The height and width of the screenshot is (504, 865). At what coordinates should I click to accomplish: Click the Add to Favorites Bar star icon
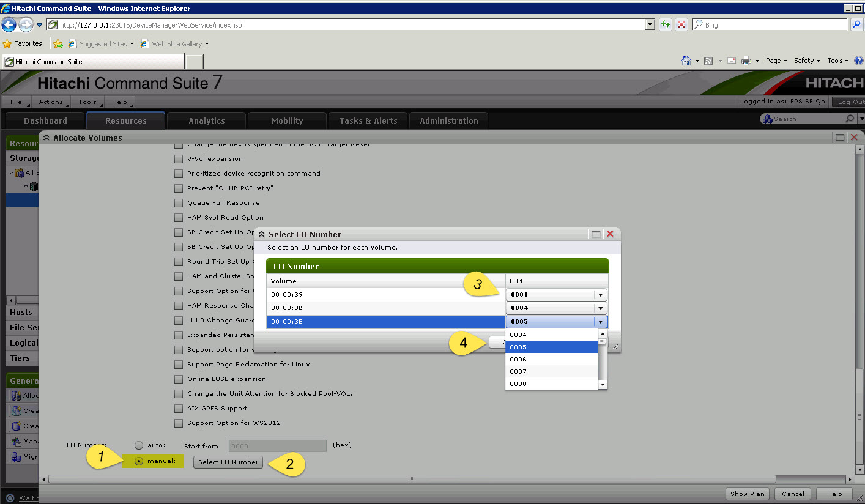pyautogui.click(x=58, y=44)
